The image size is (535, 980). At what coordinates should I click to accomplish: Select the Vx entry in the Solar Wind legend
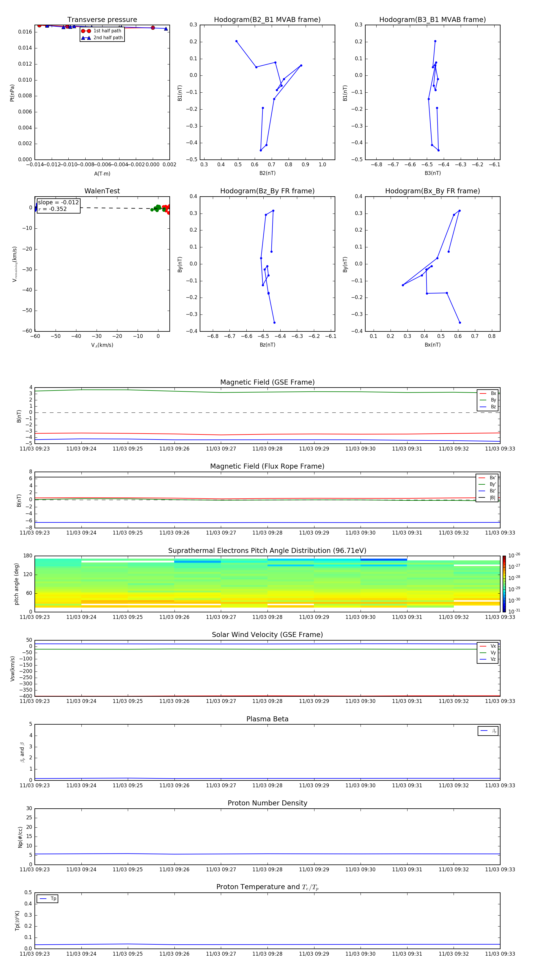[x=488, y=646]
